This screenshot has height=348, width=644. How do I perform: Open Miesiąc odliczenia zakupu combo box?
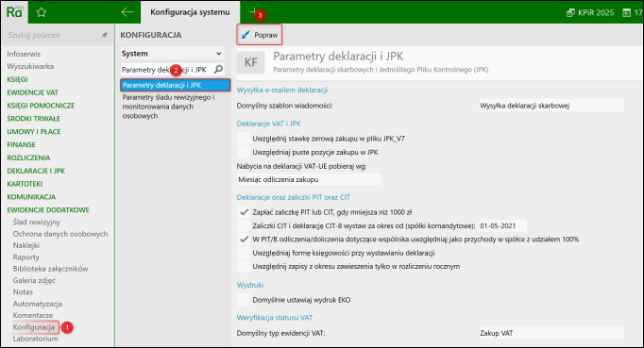(x=309, y=179)
